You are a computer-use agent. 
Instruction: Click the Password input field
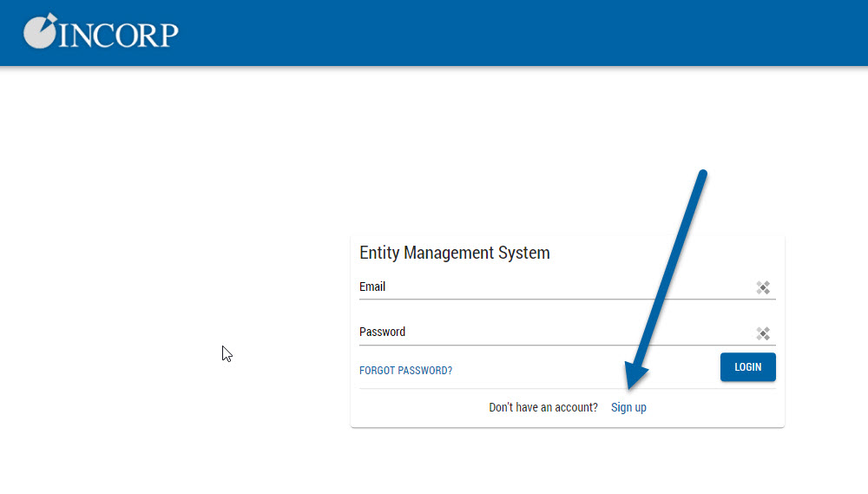[567, 333]
